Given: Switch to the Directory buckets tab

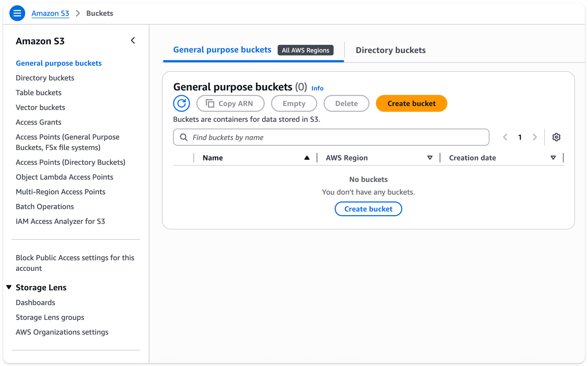Looking at the screenshot, I should pyautogui.click(x=390, y=50).
